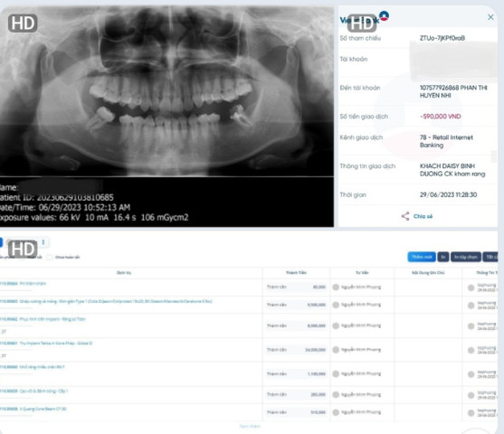The image size is (504, 434).
Task: Click consultant avatar in the 6,500,000 row
Action: pyautogui.click(x=336, y=305)
